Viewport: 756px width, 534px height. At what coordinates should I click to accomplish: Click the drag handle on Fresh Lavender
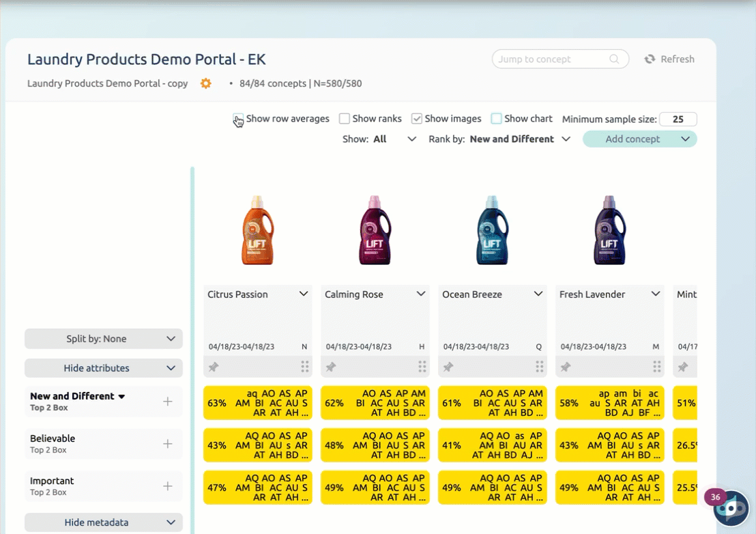click(657, 367)
